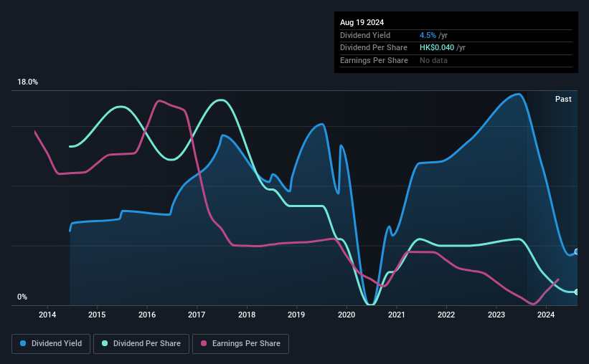
Task: Click the 0% y-axis label
Action: click(x=22, y=297)
